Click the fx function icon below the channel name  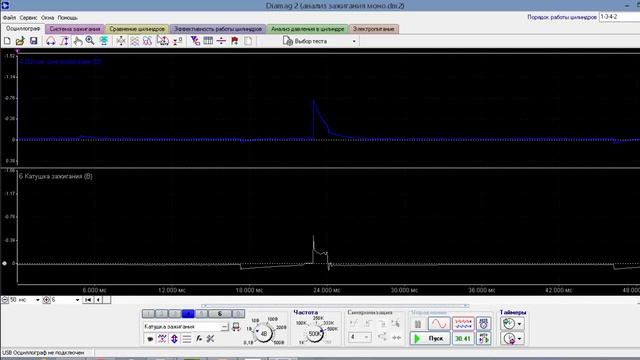199,339
